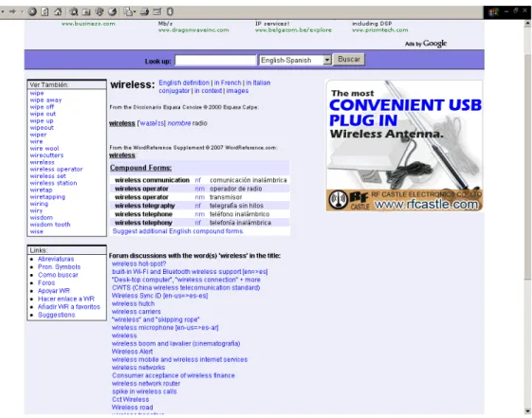The width and height of the screenshot is (532, 418).
Task: Open 'wireless network router' forum thread
Action: tap(146, 384)
